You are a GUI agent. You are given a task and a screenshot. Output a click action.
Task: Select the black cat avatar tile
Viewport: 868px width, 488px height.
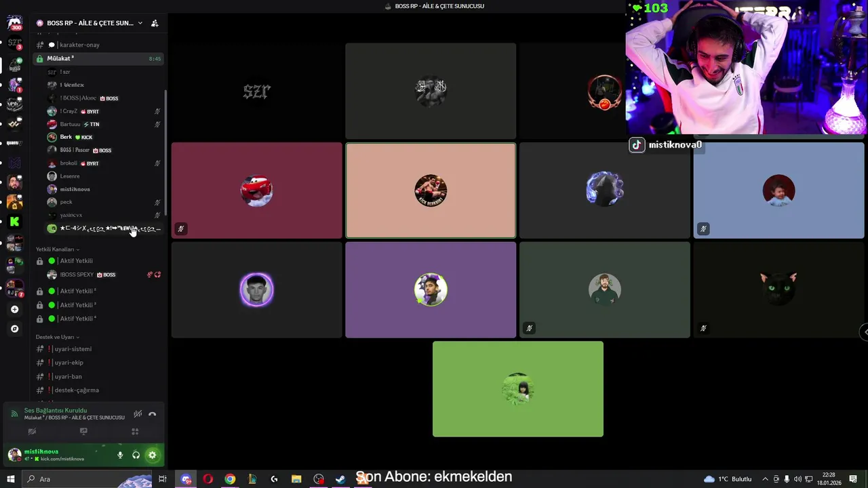click(x=778, y=290)
